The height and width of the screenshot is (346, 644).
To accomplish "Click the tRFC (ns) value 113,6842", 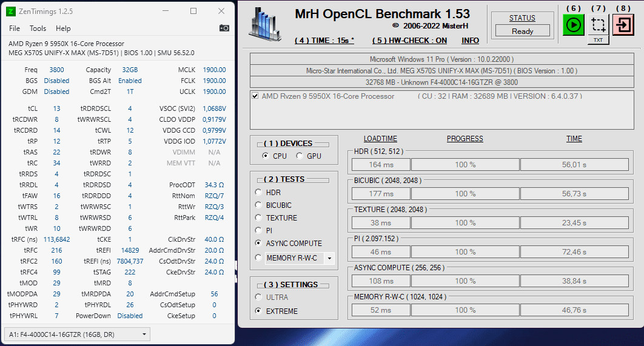I will 56,239.
